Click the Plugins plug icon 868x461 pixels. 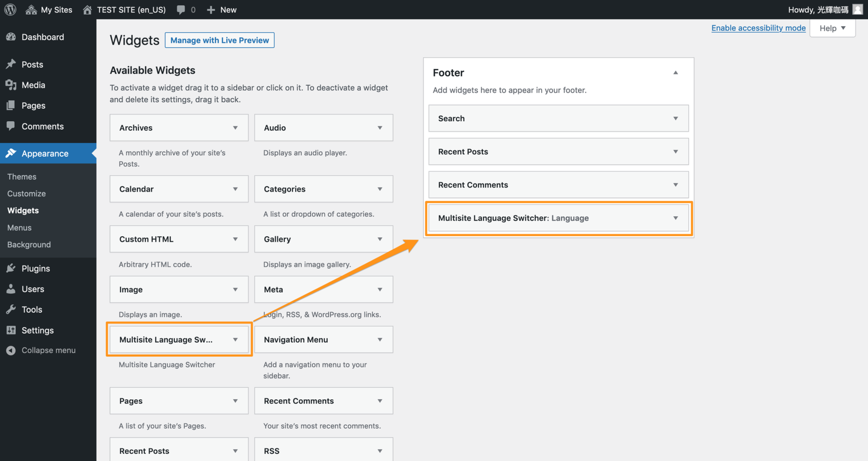11,268
